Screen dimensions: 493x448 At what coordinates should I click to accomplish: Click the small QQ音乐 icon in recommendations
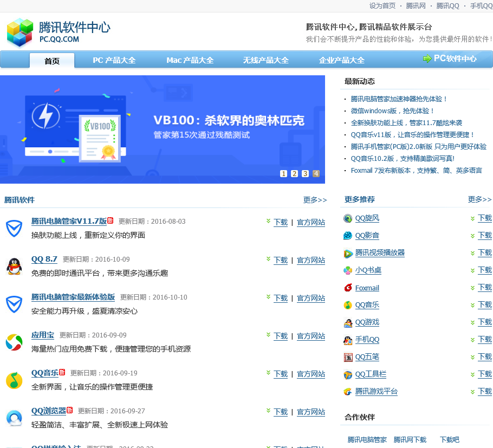pos(348,305)
